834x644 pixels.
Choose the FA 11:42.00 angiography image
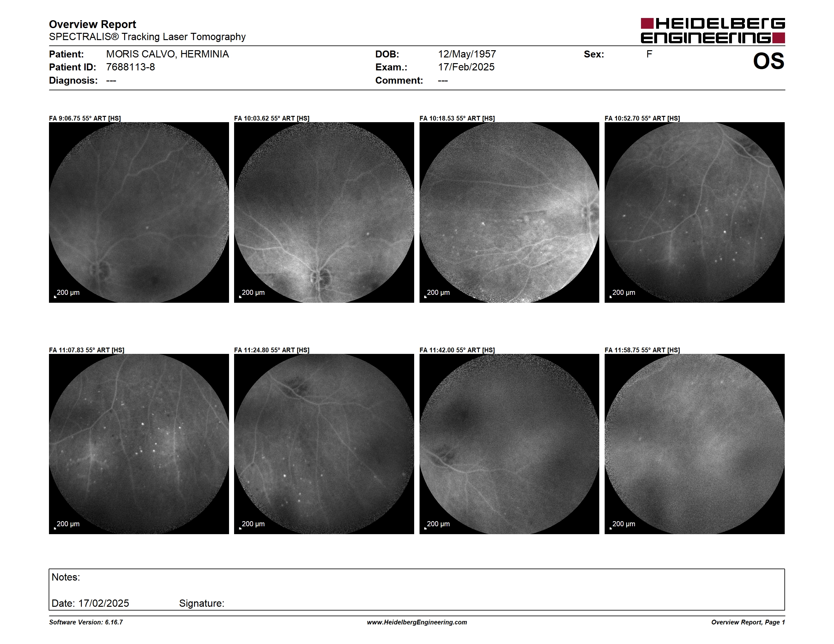[510, 444]
